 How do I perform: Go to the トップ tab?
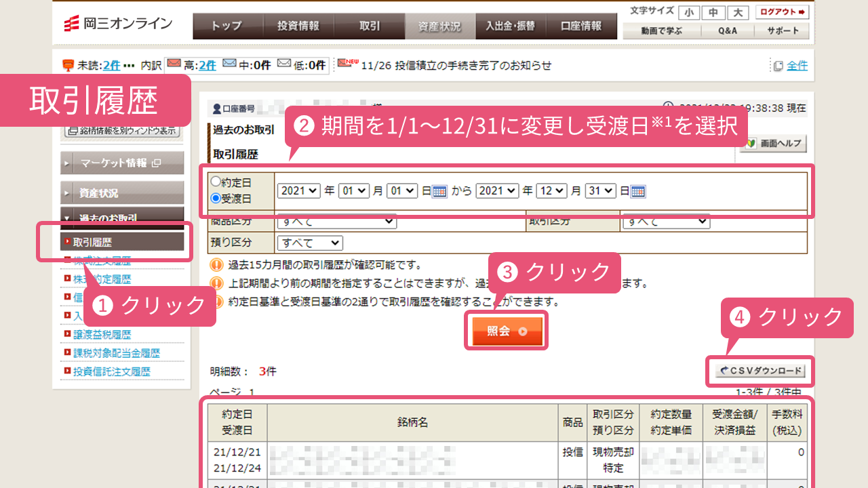click(227, 26)
